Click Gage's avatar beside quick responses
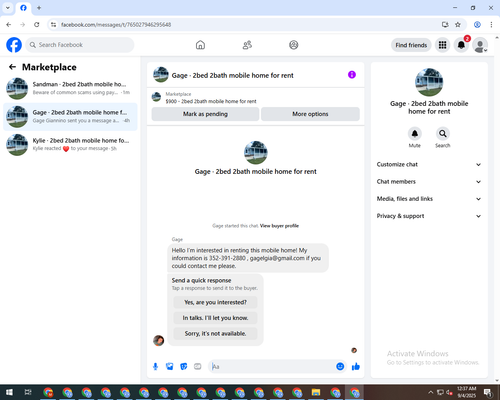 (x=158, y=340)
